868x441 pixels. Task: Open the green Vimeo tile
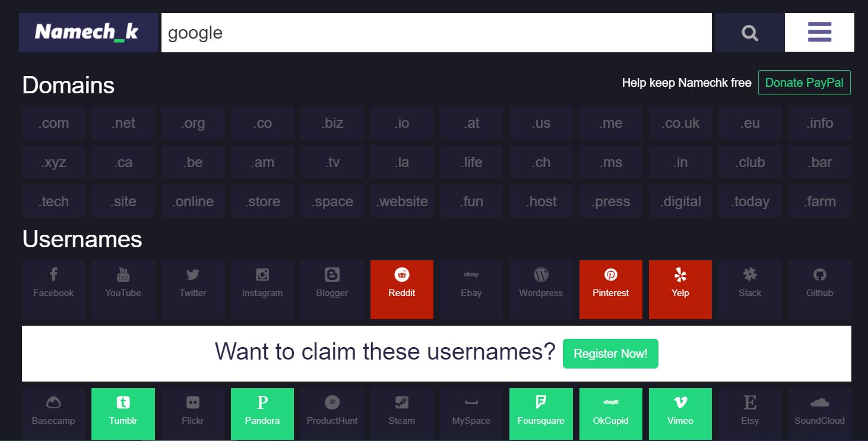[x=680, y=414]
